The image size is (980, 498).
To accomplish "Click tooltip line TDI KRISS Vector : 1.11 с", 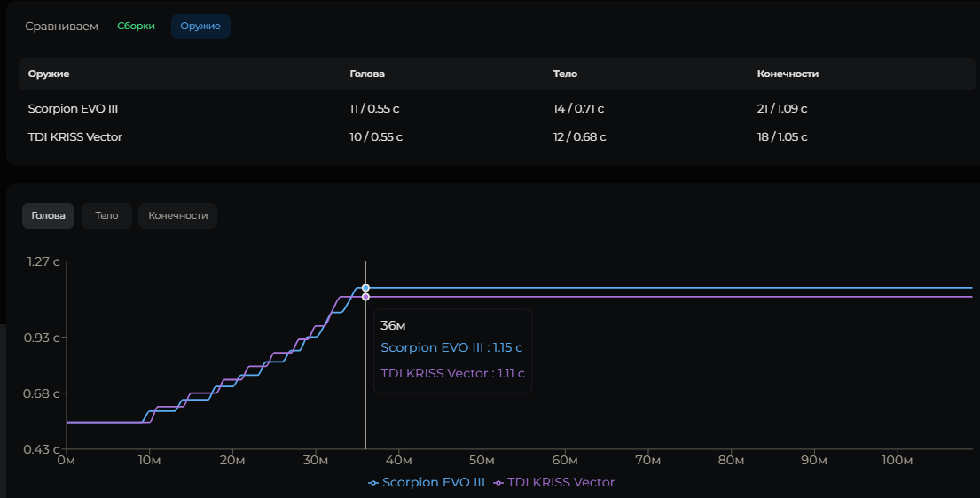I will coord(452,374).
